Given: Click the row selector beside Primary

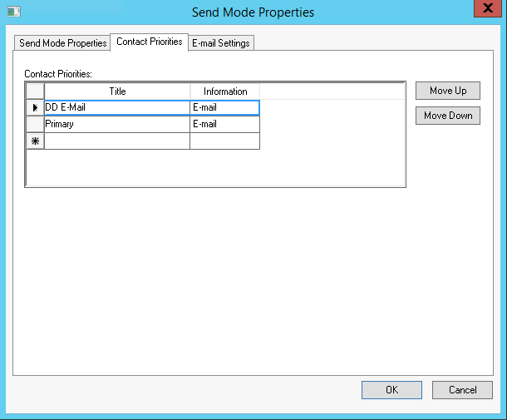Looking at the screenshot, I should 35,124.
